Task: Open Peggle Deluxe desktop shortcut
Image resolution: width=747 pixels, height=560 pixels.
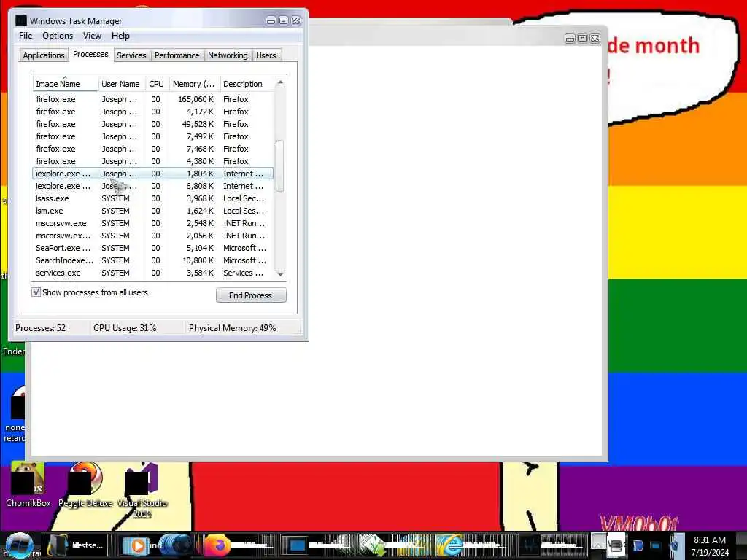Action: 85,485
